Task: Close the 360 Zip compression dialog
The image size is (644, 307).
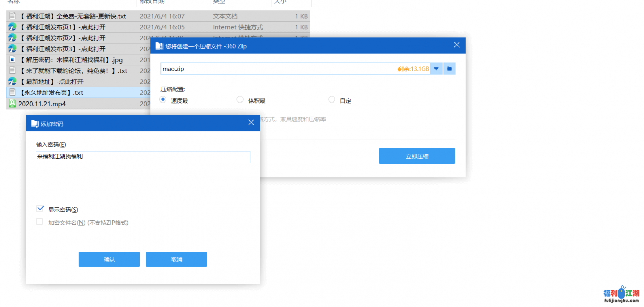Action: click(457, 45)
